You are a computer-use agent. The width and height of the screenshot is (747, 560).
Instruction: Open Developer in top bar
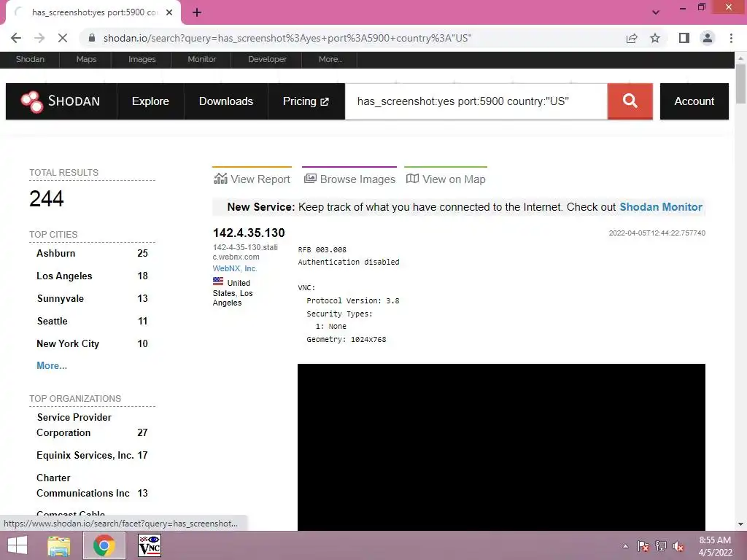(x=267, y=60)
